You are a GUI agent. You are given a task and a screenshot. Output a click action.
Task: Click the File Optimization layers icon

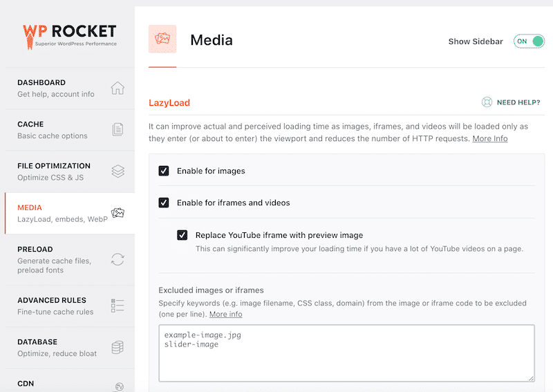click(118, 171)
